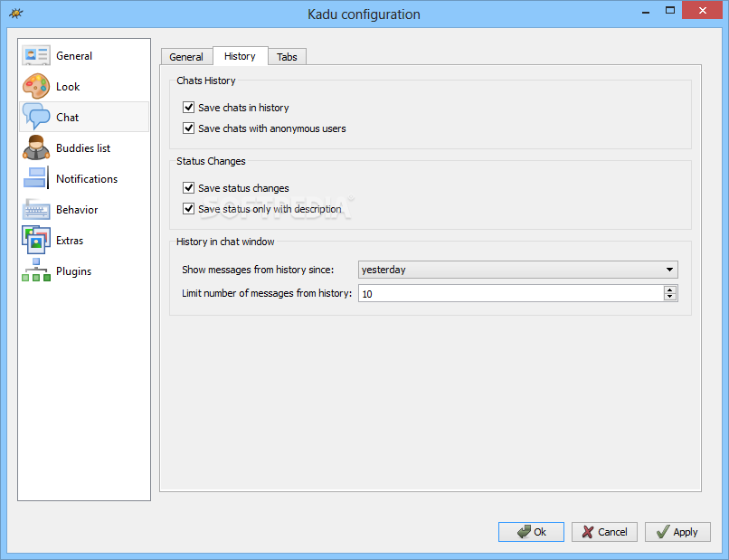Minimize the Kadu configuration window
This screenshot has width=729, height=560.
(x=645, y=11)
